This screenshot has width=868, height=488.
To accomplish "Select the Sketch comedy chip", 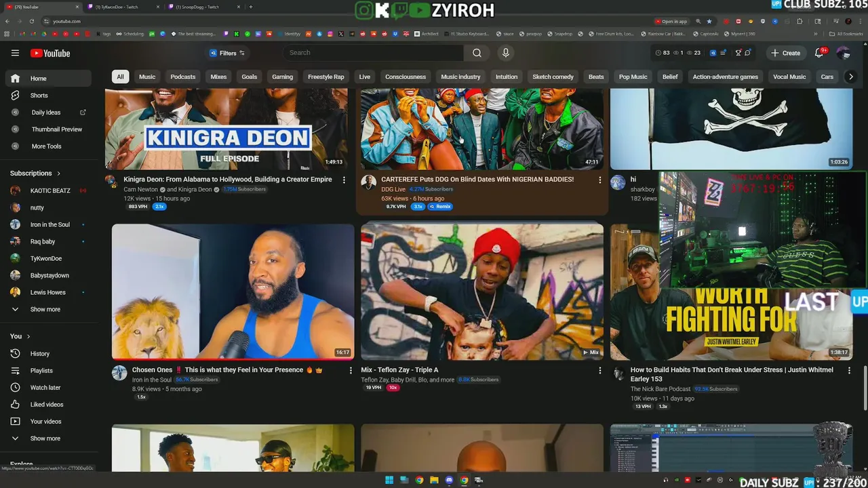I will coord(553,77).
